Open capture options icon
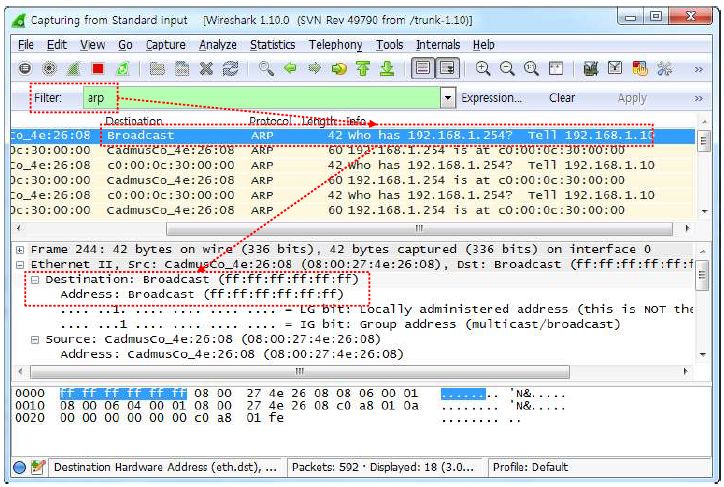 click(x=49, y=69)
